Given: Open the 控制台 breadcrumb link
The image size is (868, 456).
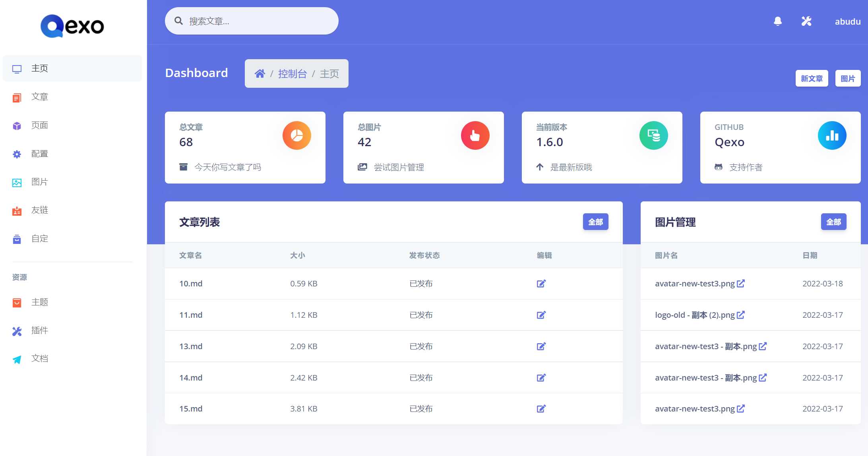Looking at the screenshot, I should point(293,73).
